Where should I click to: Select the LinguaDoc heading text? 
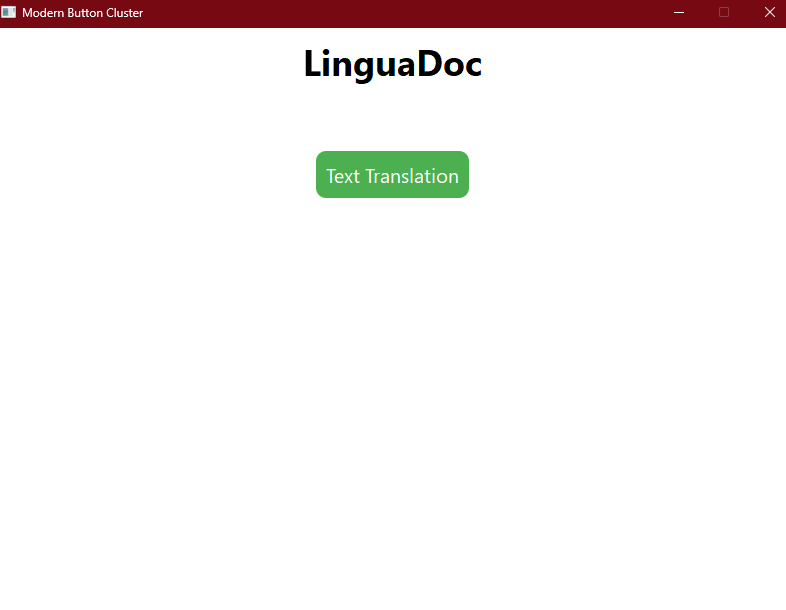tap(392, 64)
